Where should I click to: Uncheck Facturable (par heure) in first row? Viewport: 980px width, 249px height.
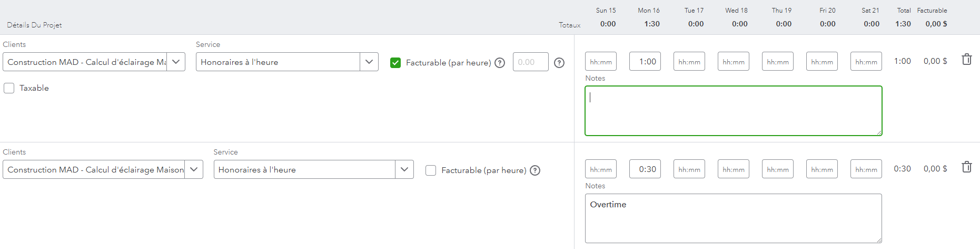pos(395,63)
